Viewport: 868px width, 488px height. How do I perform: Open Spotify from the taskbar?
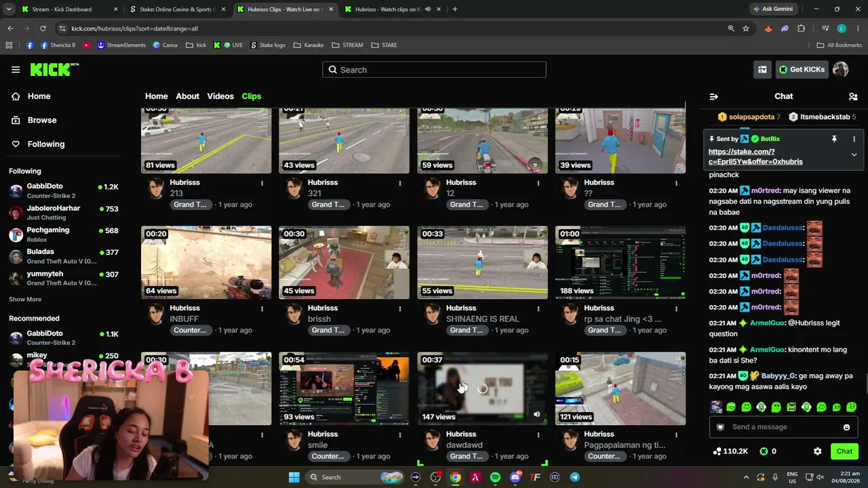coord(495,477)
